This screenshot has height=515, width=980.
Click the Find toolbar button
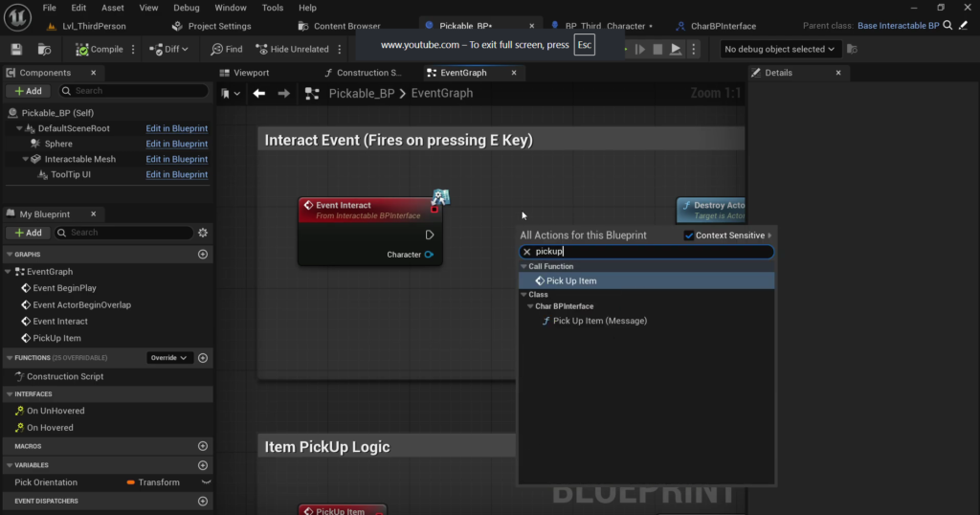pos(226,50)
